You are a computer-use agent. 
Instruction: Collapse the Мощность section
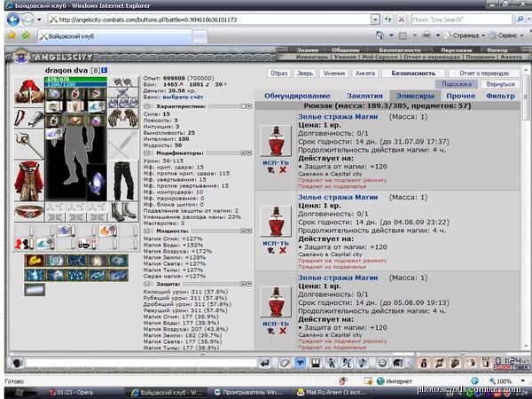point(147,231)
